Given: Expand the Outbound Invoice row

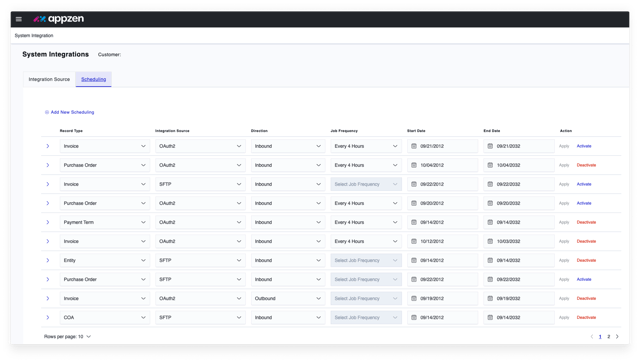Looking at the screenshot, I should tap(48, 298).
